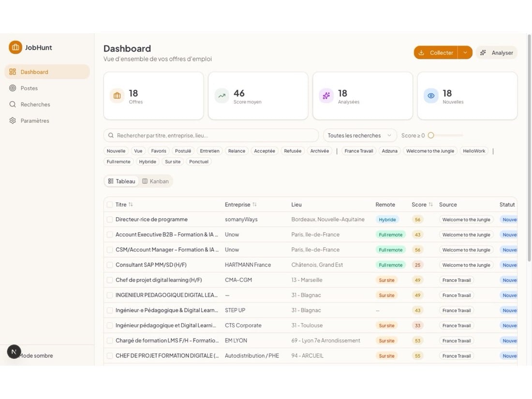
Task: Open the Toutes les recherches dropdown
Action: 360,135
